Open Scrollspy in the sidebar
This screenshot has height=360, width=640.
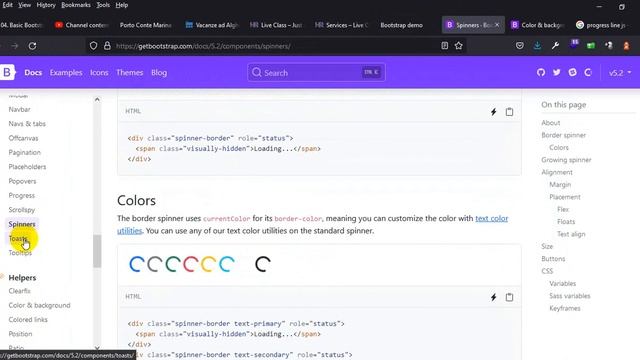[22, 210]
